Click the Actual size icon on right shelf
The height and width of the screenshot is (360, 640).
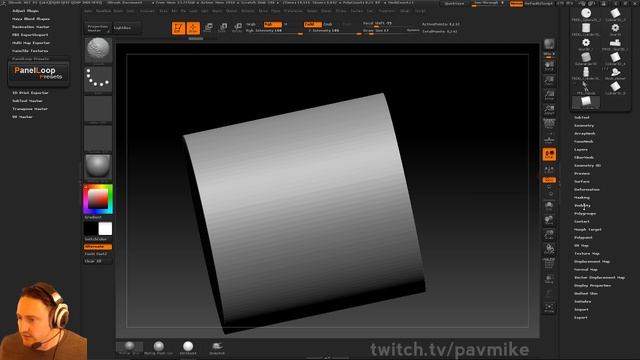click(x=549, y=95)
